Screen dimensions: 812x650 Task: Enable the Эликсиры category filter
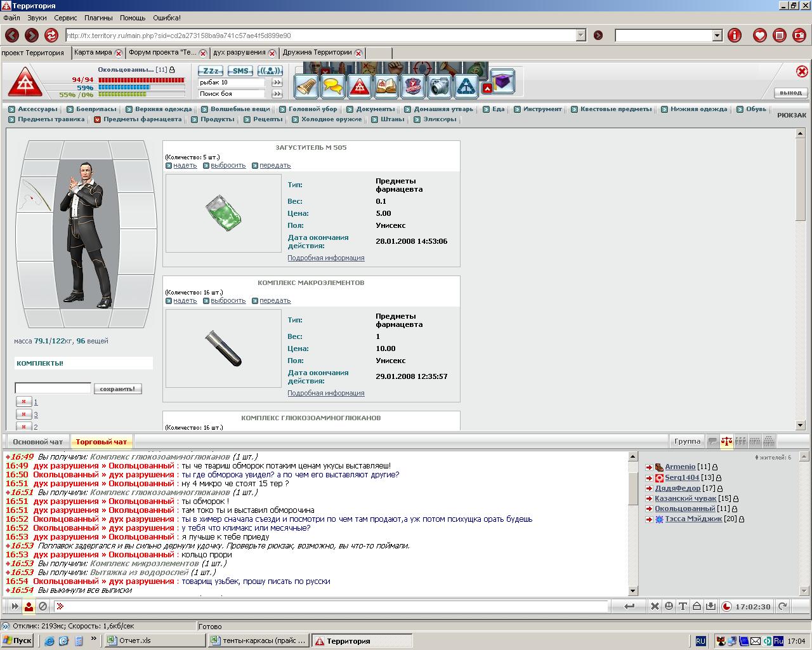coord(417,119)
